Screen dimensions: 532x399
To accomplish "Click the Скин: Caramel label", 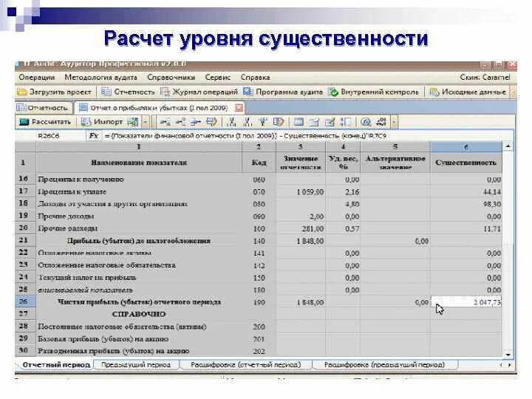I will click(x=485, y=78).
